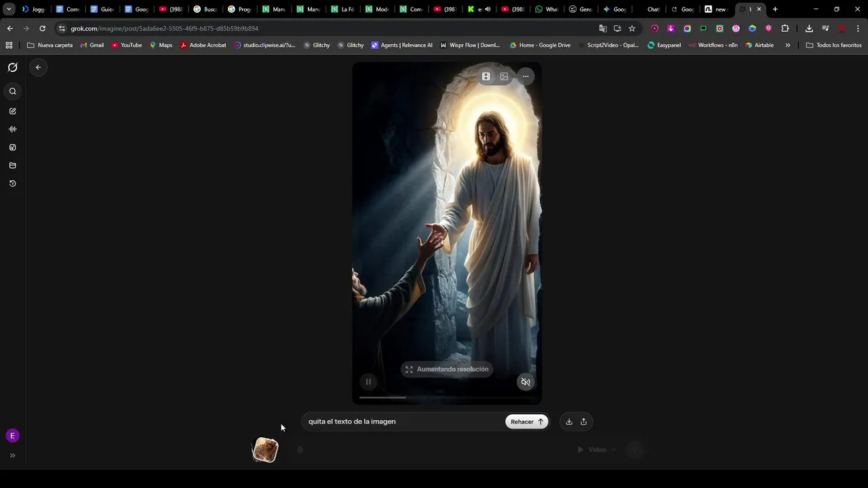Open Gmail bookmark

pyautogui.click(x=92, y=45)
